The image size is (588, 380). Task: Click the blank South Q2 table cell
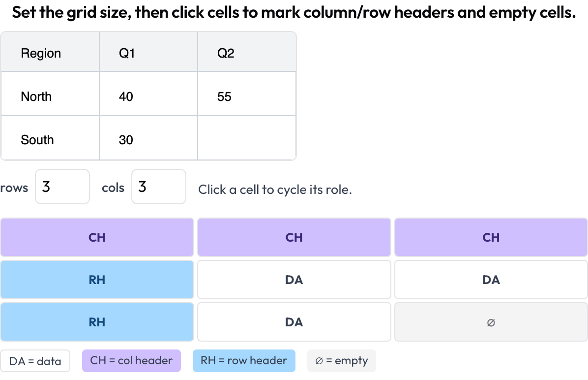coord(247,138)
